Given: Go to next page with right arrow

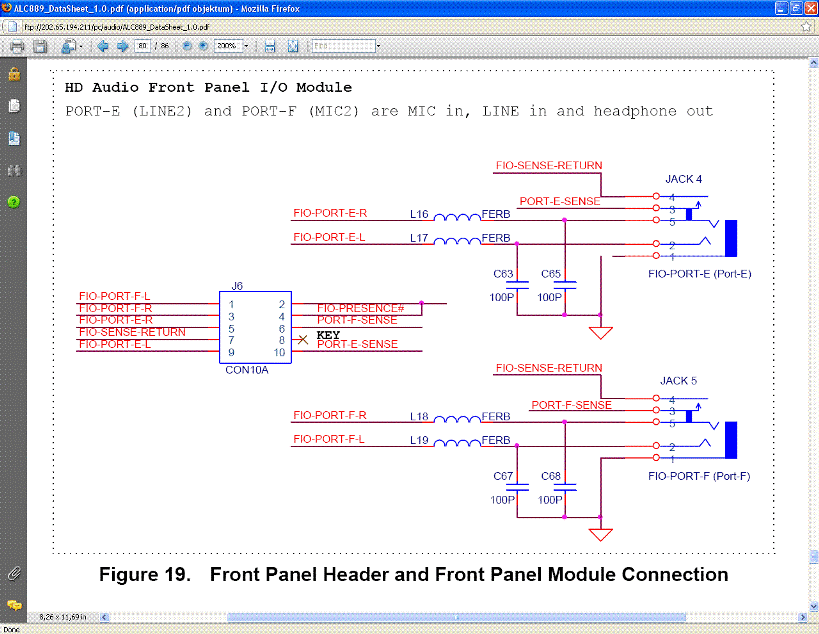Looking at the screenshot, I should point(122,46).
